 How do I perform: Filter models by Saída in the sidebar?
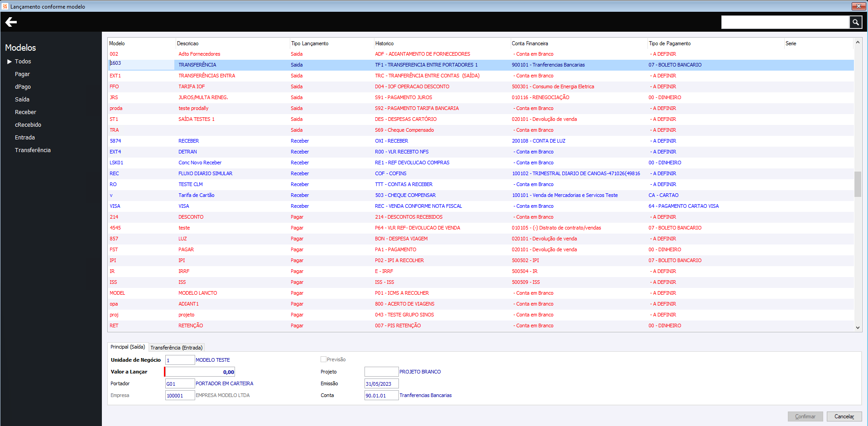[x=22, y=100]
